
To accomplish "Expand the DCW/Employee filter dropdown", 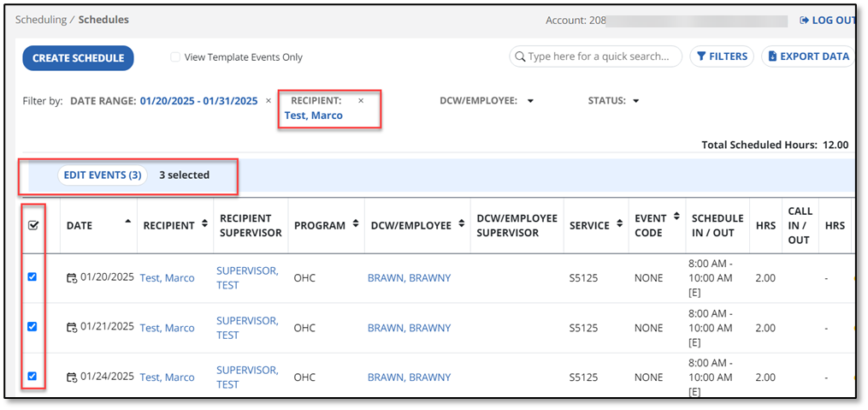I will [x=530, y=101].
